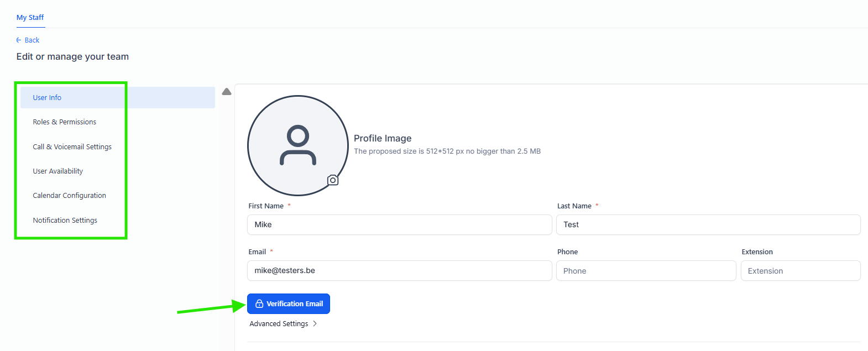Click the First Name input field
Screen dimensions: 868x351
tap(399, 224)
